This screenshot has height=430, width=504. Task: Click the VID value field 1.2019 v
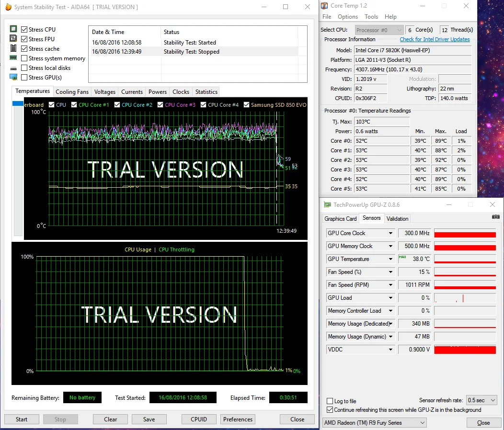tap(370, 79)
